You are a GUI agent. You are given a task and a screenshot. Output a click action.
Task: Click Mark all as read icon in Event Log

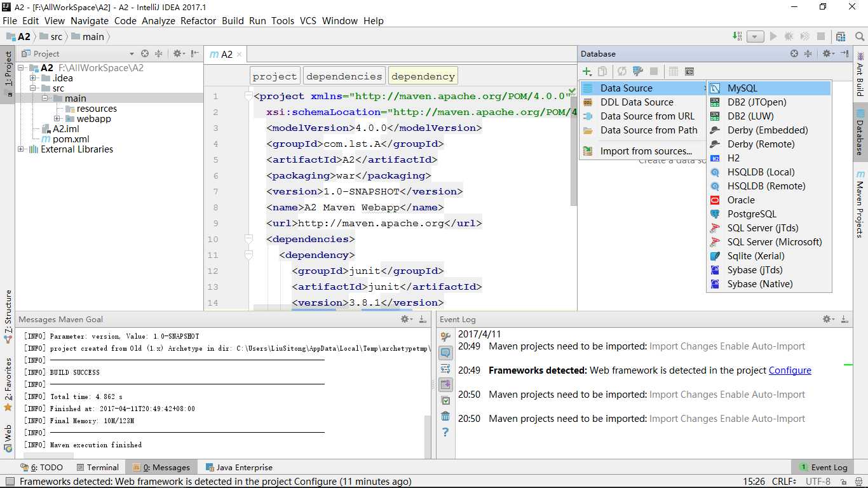coord(445,400)
